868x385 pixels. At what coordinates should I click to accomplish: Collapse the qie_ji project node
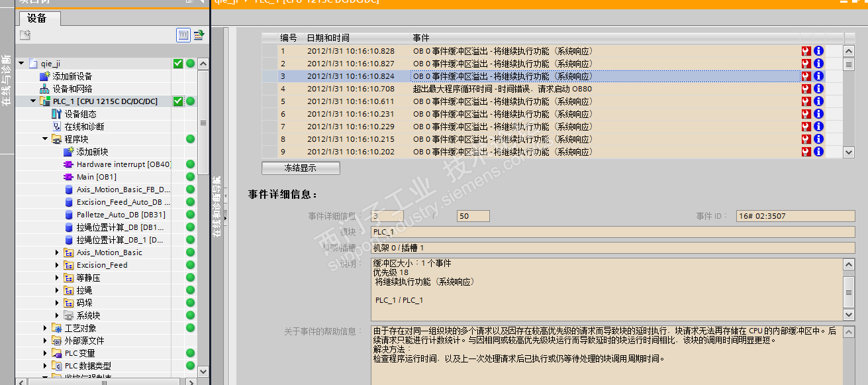tap(21, 64)
